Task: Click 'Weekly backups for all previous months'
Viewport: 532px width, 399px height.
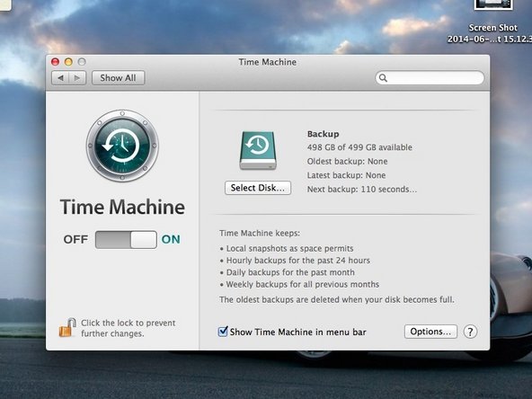Action: click(x=303, y=284)
